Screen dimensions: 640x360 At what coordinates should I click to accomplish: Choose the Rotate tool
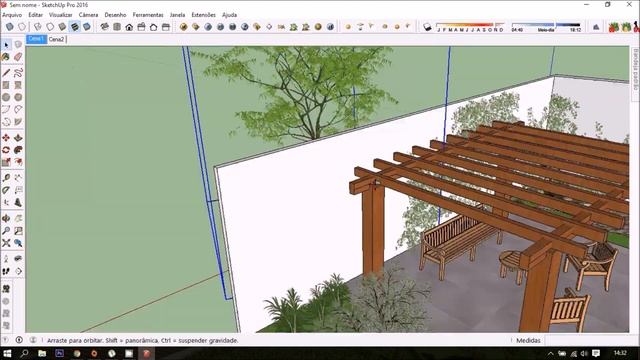coord(6,150)
